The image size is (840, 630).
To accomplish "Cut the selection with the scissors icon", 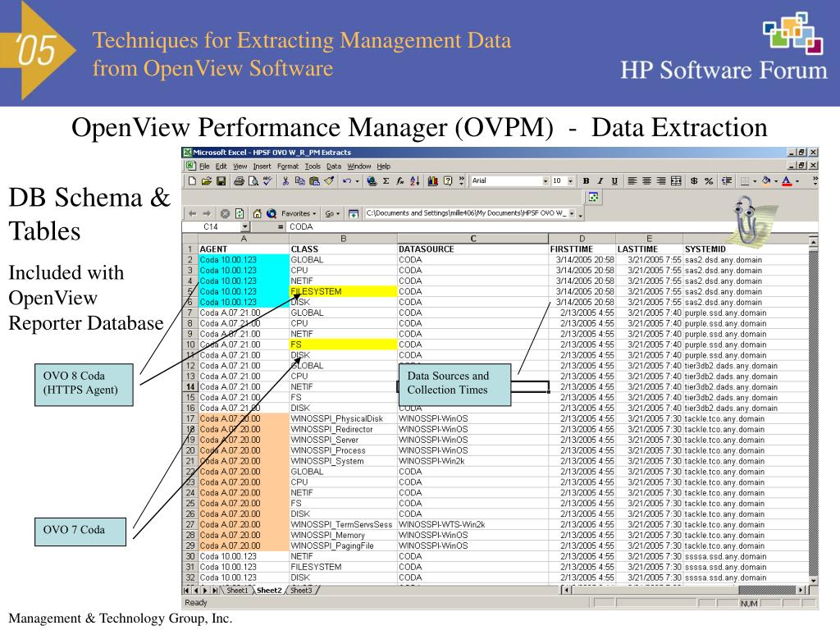I will coord(285,181).
